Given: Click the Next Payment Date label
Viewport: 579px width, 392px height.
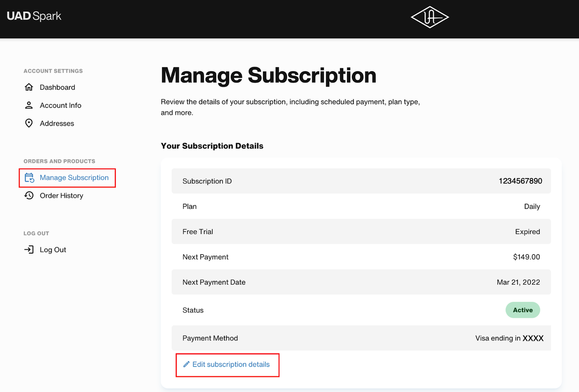Looking at the screenshot, I should [214, 282].
